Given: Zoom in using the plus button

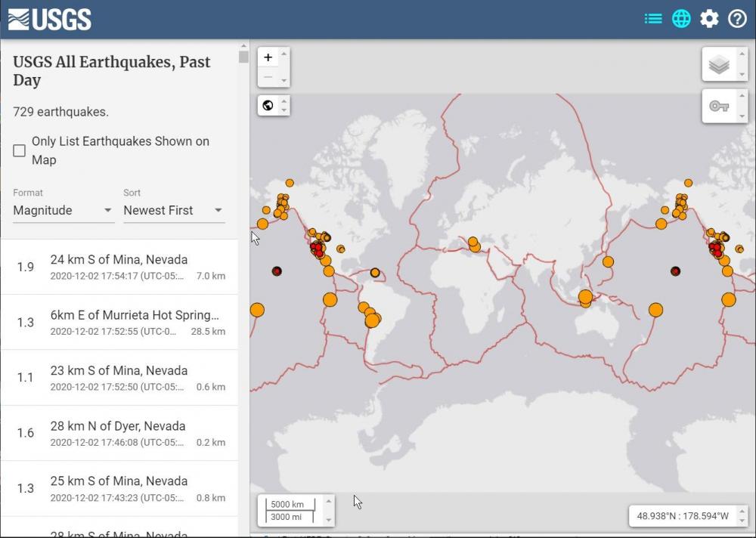Looking at the screenshot, I should pyautogui.click(x=268, y=57).
